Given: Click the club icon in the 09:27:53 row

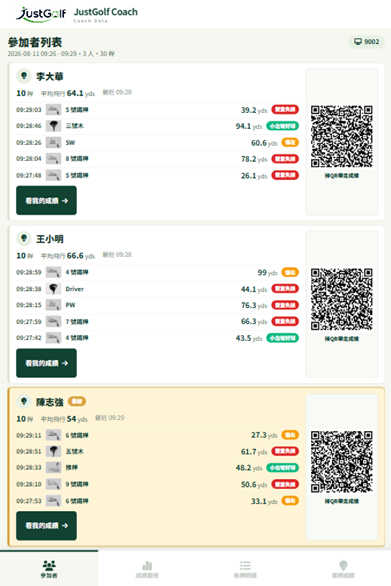Looking at the screenshot, I should point(53,501).
